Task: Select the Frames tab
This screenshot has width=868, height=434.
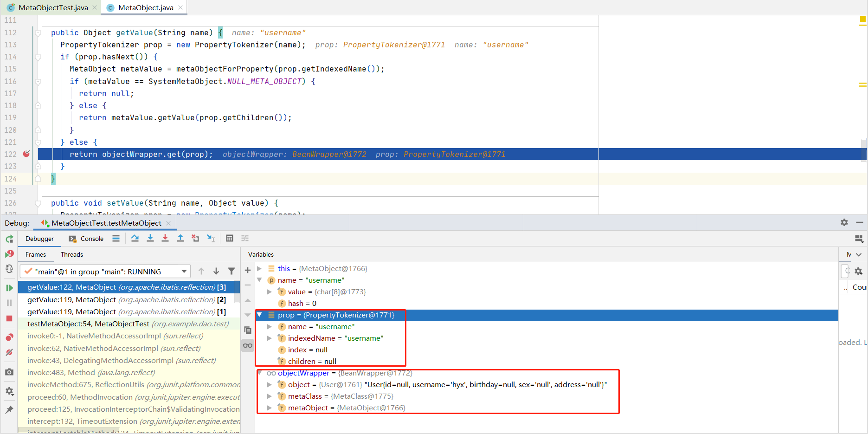Action: pyautogui.click(x=36, y=254)
